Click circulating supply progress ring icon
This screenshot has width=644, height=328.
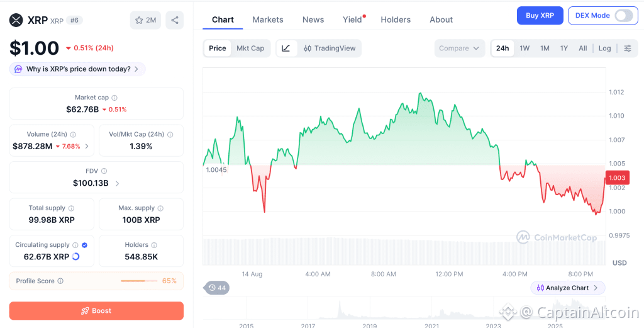click(75, 257)
